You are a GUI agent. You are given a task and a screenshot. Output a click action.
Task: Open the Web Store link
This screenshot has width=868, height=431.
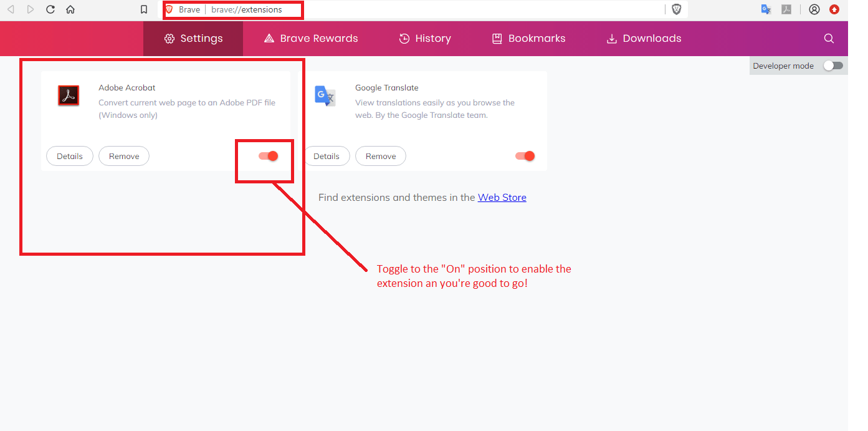pos(502,197)
